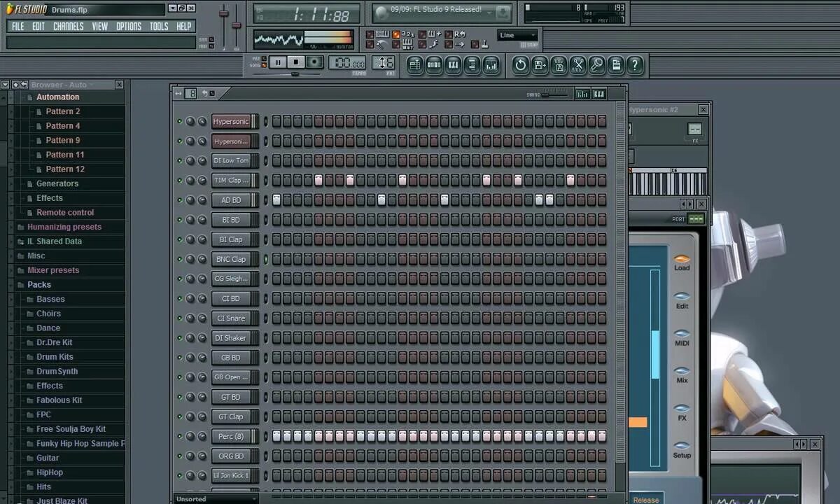The width and height of the screenshot is (840, 504).
Task: Open the audio editor scissors icon
Action: click(x=578, y=65)
